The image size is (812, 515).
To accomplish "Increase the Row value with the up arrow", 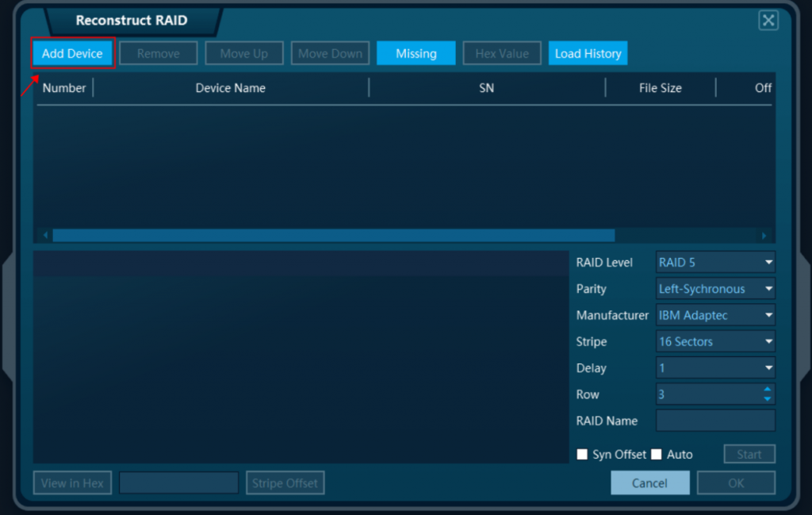I will (768, 390).
